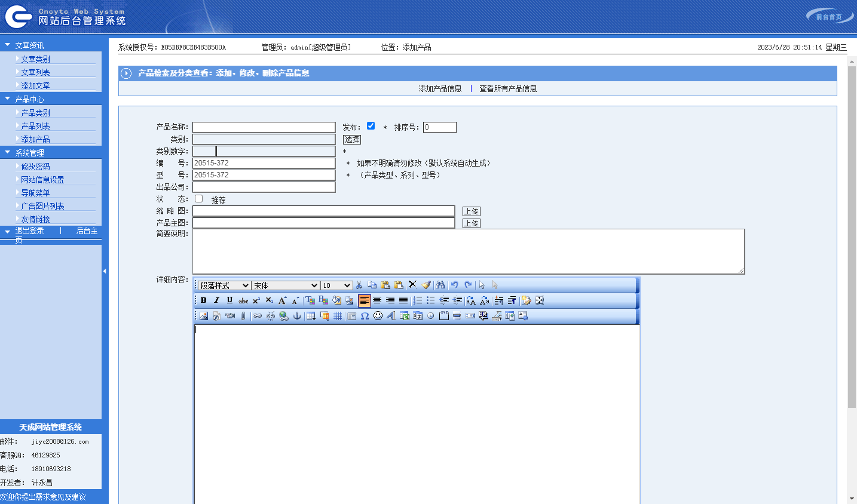The height and width of the screenshot is (504, 857).
Task: Enable the 推荐 recommend checkbox
Action: (x=199, y=199)
